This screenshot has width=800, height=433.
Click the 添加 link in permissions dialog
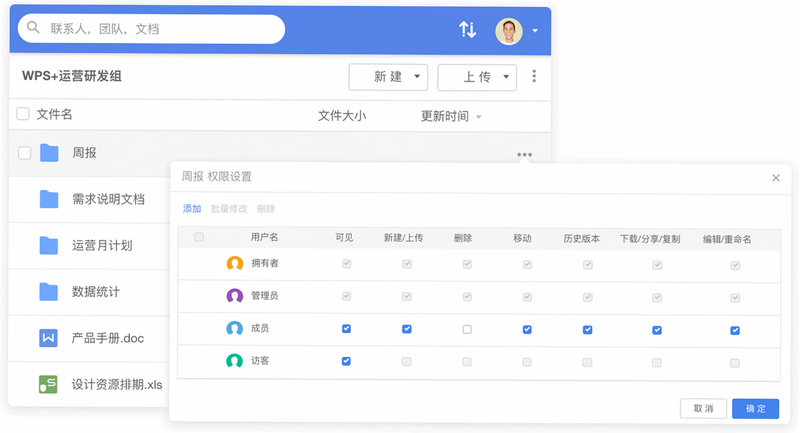click(x=192, y=209)
